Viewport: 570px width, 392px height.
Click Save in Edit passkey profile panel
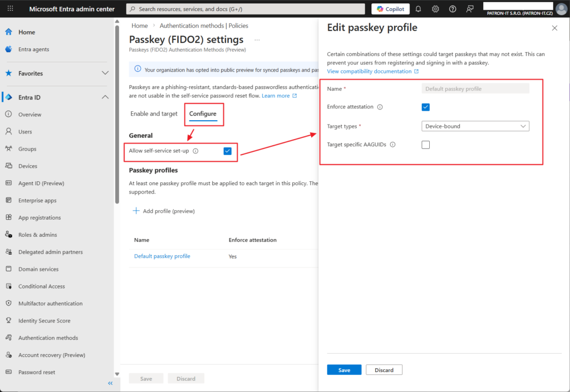[344, 370]
